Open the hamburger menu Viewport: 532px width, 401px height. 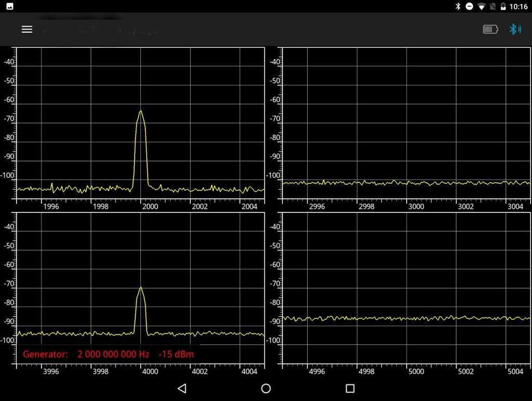click(27, 30)
